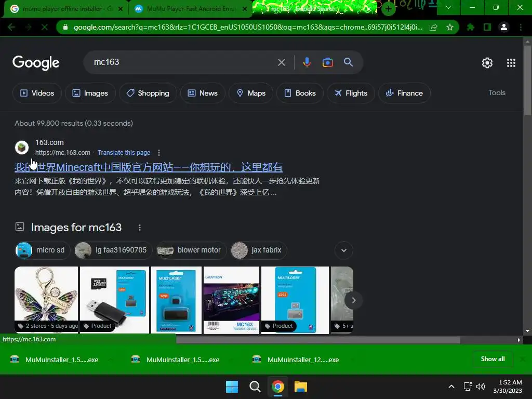Search by image using the camera icon
This screenshot has height=399, width=532.
327,62
